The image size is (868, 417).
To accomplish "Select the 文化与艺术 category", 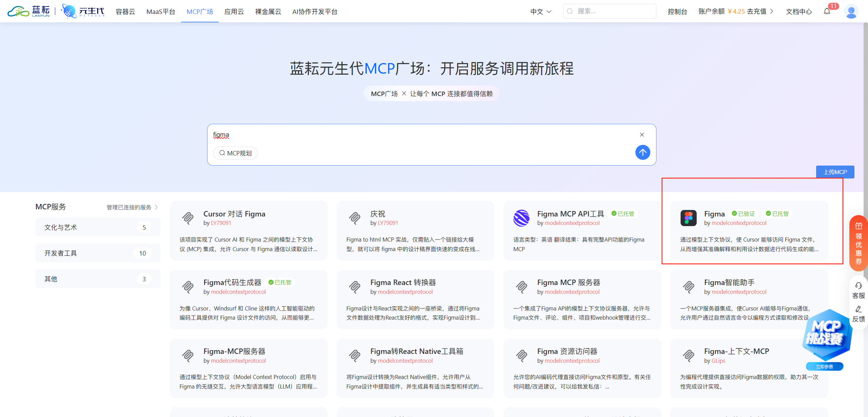I will click(x=98, y=227).
